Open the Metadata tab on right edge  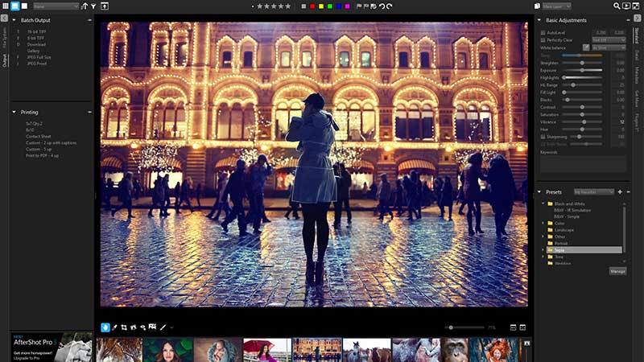637,75
